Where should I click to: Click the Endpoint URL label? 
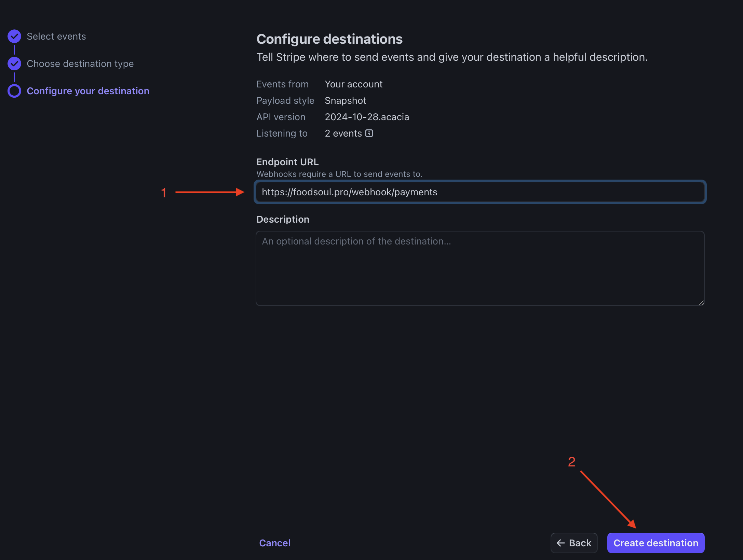287,162
